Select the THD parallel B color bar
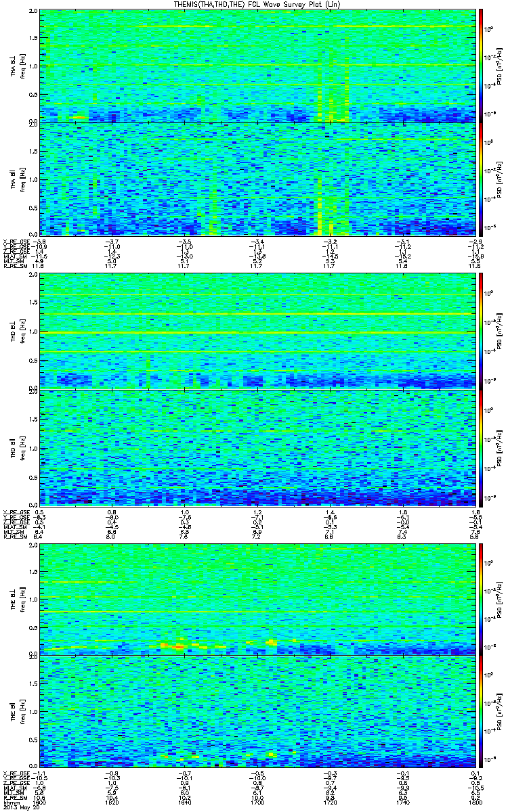Image resolution: width=508 pixels, height=812 pixels. pyautogui.click(x=480, y=447)
